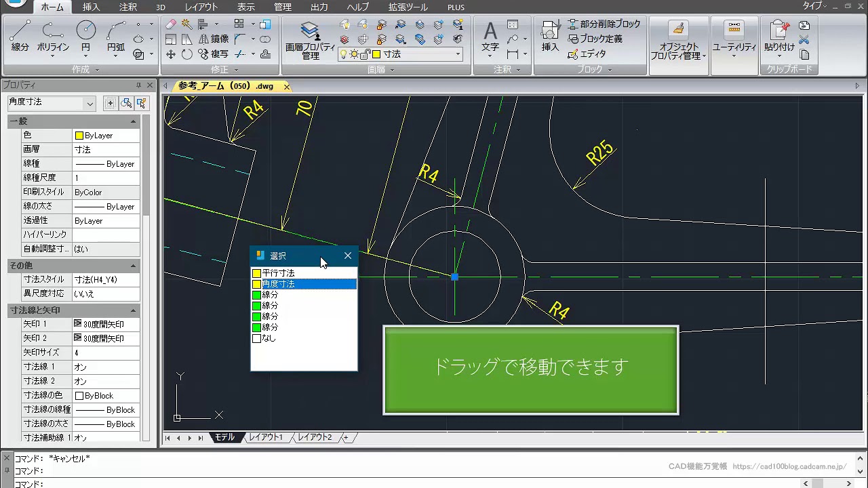Close the drawing tab 参考_アーム (050).dwg
The height and width of the screenshot is (488, 868).
287,86
